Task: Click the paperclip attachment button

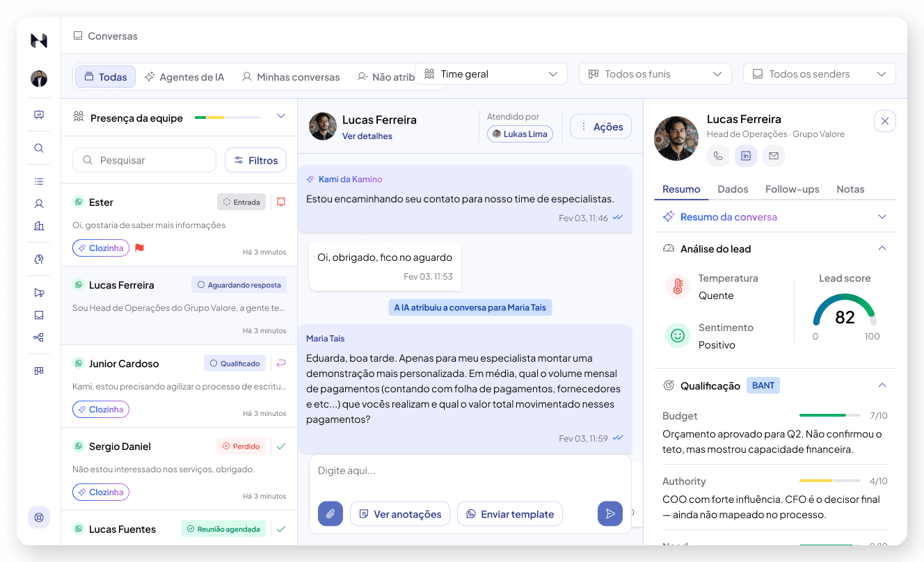Action: pos(330,514)
